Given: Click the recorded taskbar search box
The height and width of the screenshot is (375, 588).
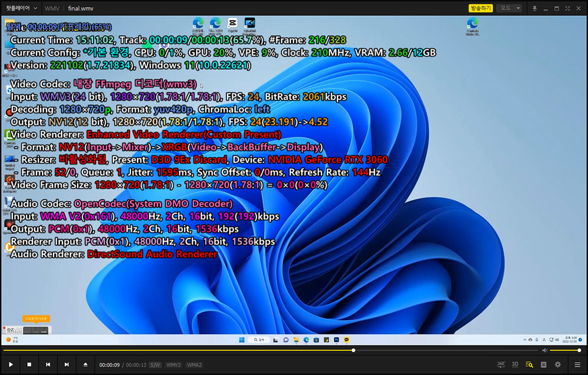Looking at the screenshot, I should tap(258, 340).
